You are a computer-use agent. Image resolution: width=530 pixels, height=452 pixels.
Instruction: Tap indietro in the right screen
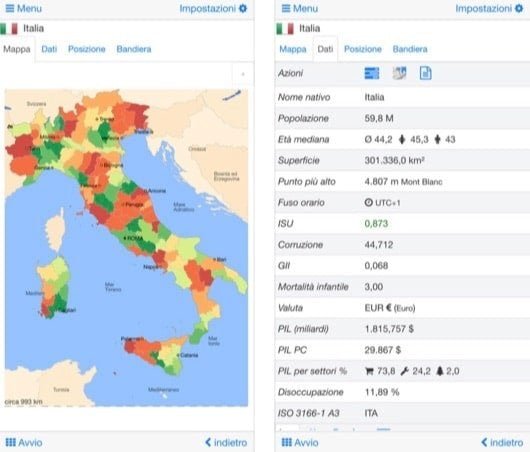[502, 442]
